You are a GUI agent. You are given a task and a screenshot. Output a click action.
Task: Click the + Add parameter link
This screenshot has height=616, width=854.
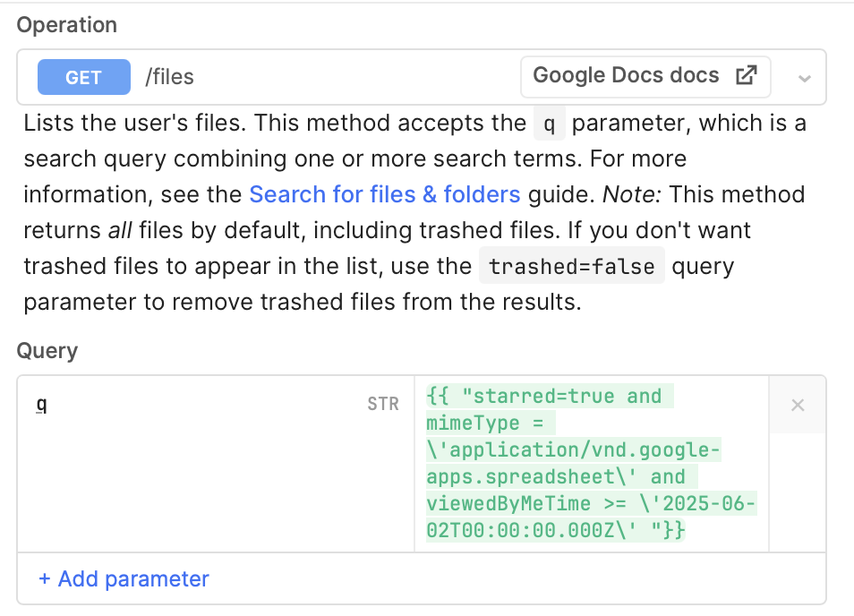(x=124, y=578)
